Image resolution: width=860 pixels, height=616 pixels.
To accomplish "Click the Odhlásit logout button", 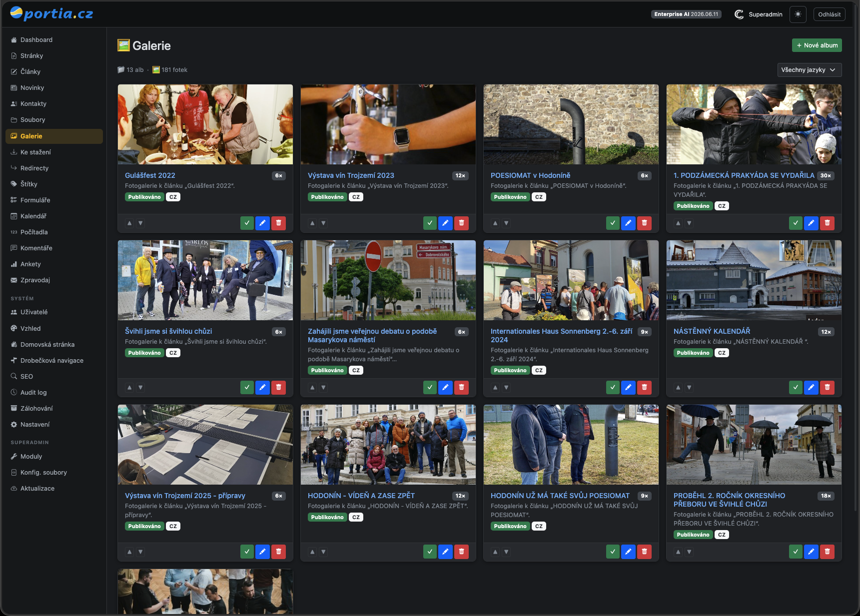I will click(x=830, y=14).
